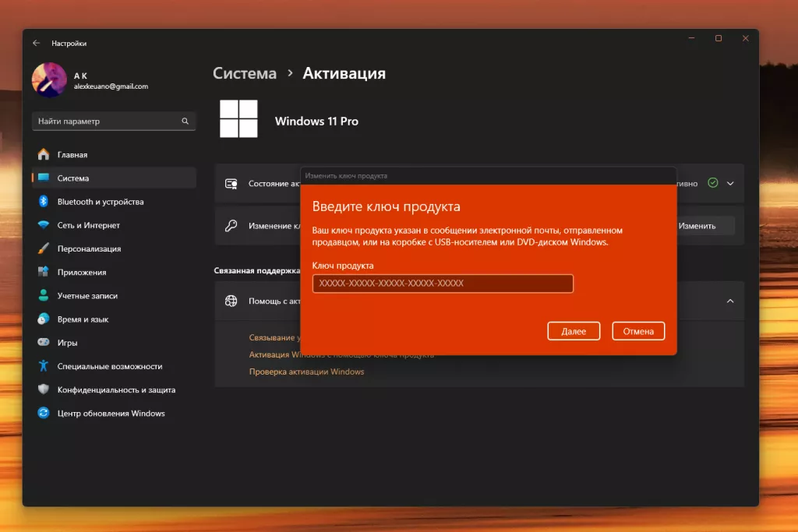
Task: Select the Система breadcrumb
Action: point(244,73)
